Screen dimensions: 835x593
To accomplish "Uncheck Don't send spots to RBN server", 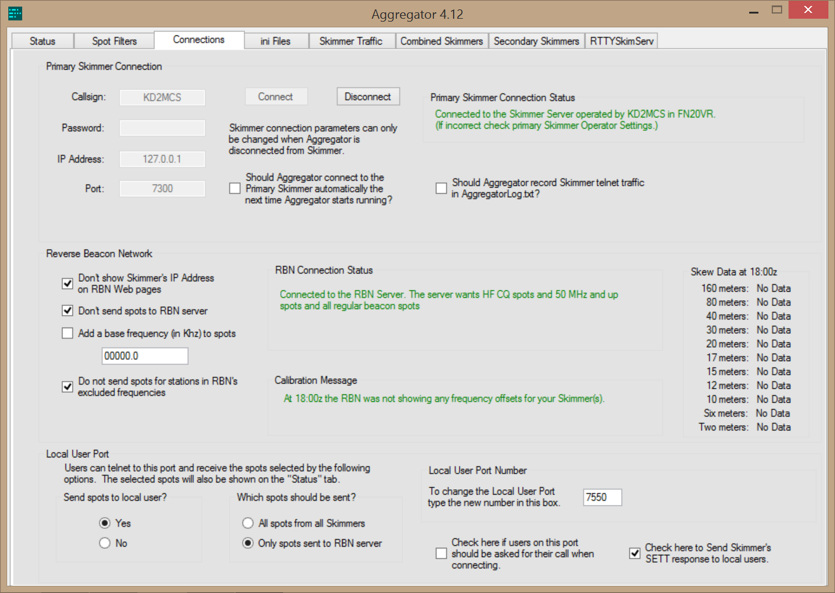I will [68, 311].
